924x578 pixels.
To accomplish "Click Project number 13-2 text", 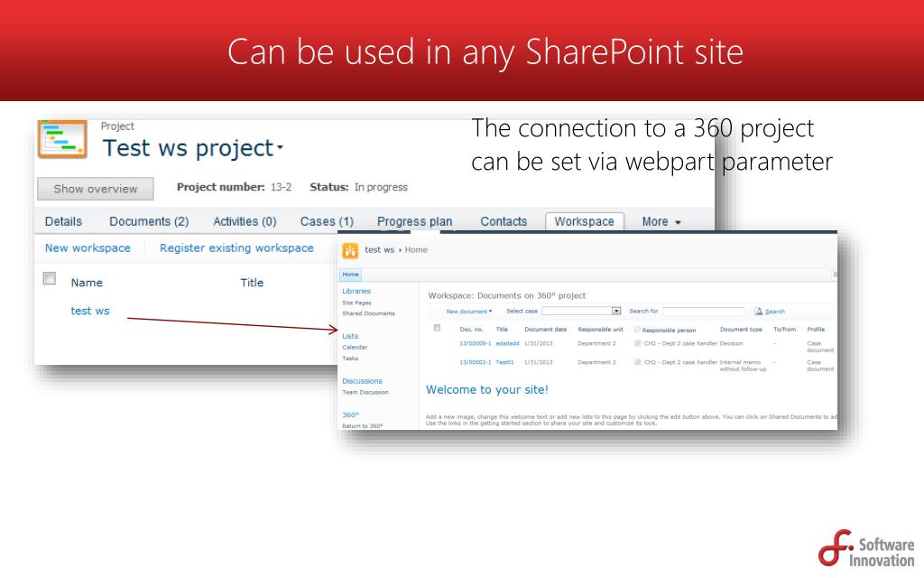I will (234, 187).
